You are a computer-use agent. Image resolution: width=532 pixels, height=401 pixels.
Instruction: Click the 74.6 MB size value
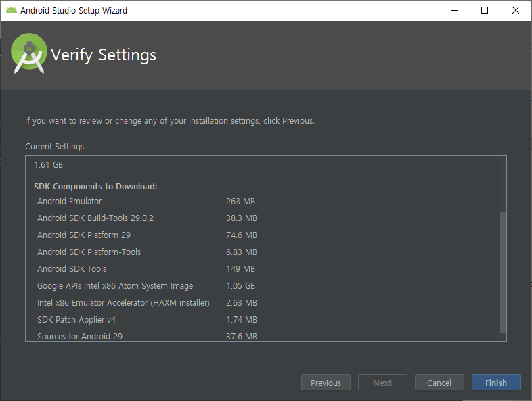[x=242, y=235]
